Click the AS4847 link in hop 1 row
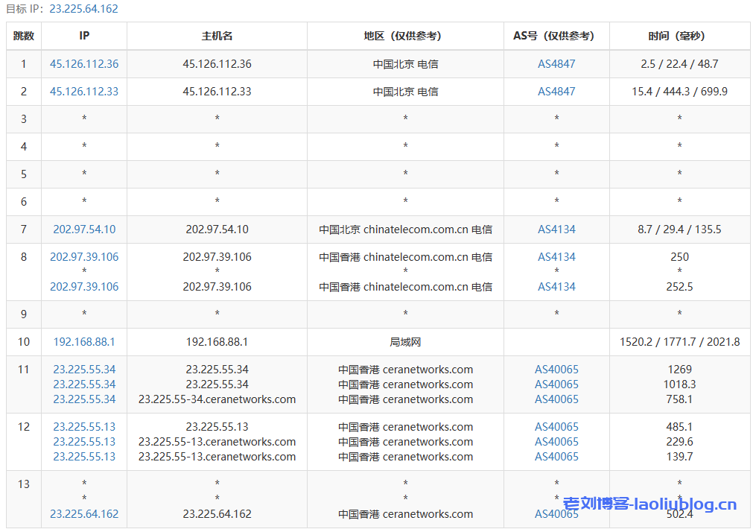This screenshot has width=756, height=532. (556, 64)
